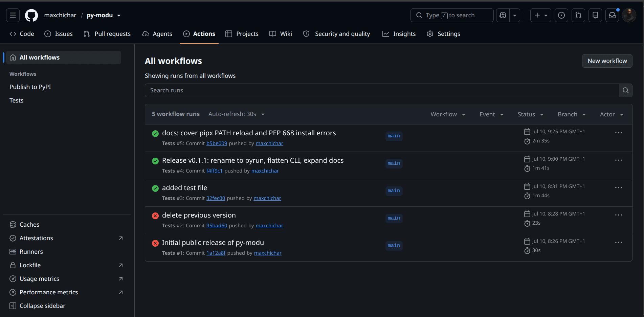Open pull requests shortcut icon in header

pos(578,15)
